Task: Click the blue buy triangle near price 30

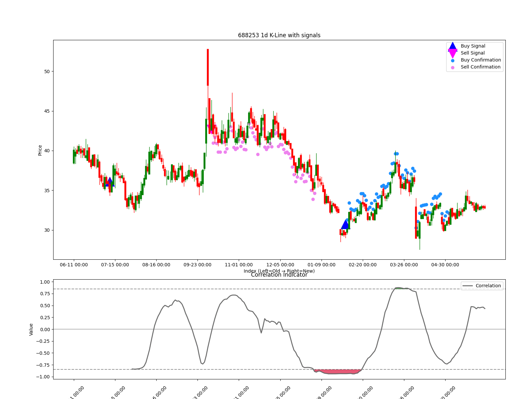Action: tap(345, 224)
